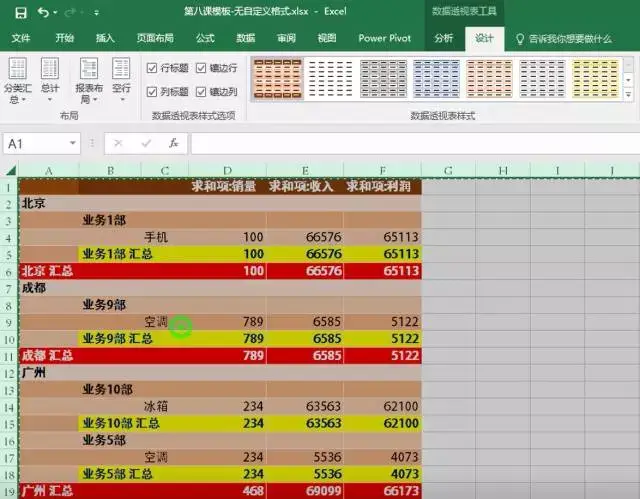
Task: Select the plain white pivot table style
Action: (331, 79)
